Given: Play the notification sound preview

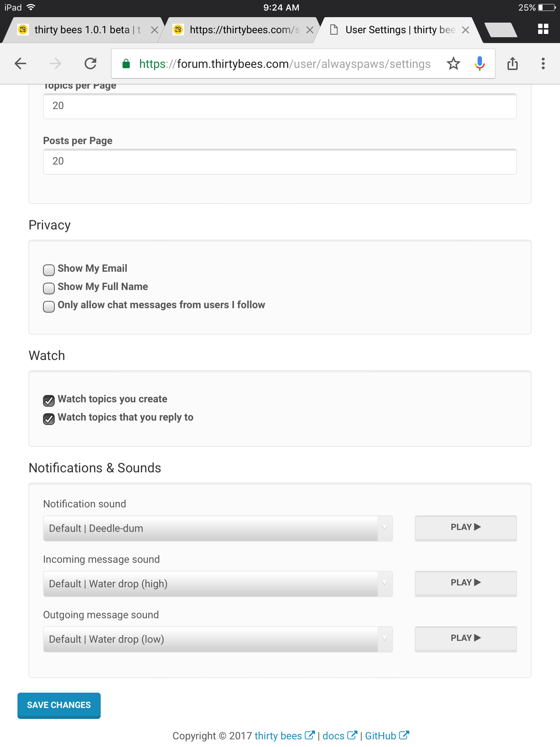Looking at the screenshot, I should coord(466,527).
